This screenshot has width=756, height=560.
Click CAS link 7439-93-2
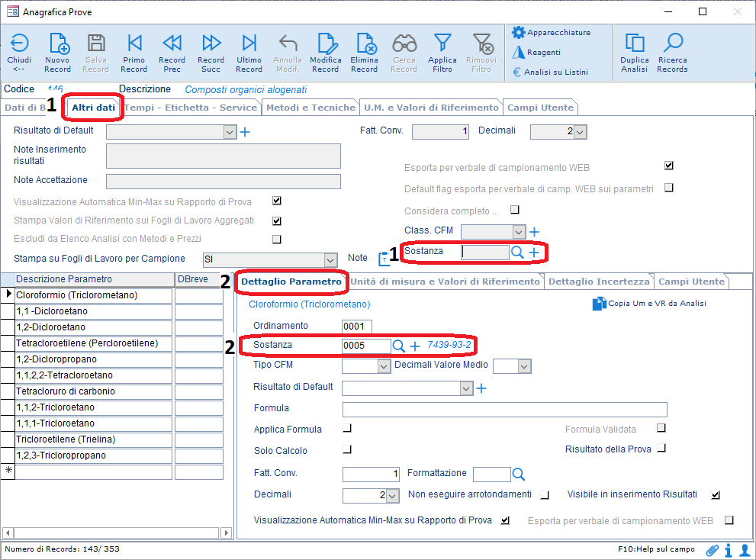[449, 345]
